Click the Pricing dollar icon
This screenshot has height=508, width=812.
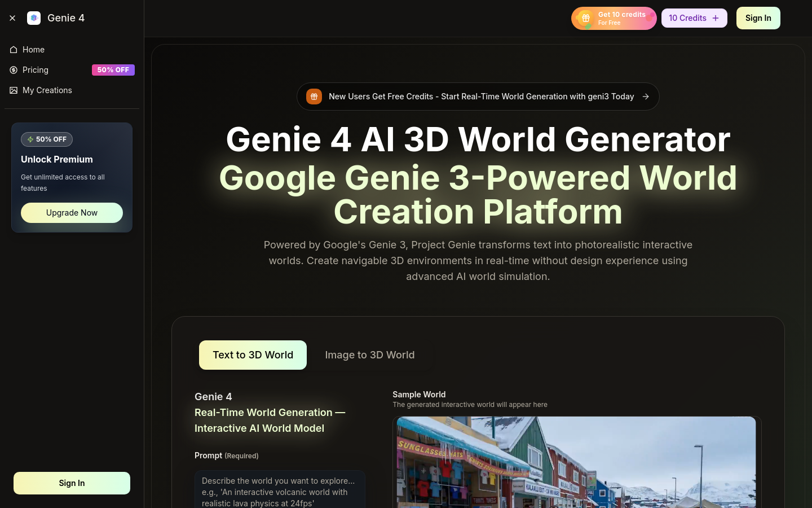(14, 70)
